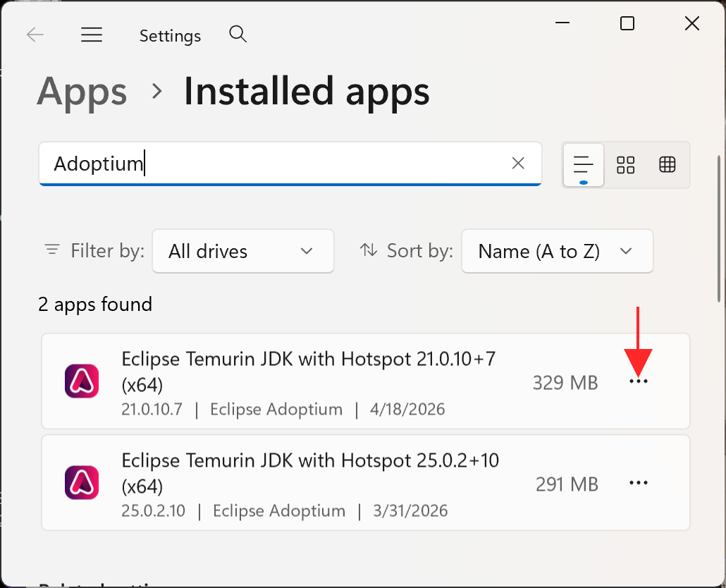Screen dimensions: 726x588
Task: Click Apps in the breadcrumb
Action: point(82,92)
